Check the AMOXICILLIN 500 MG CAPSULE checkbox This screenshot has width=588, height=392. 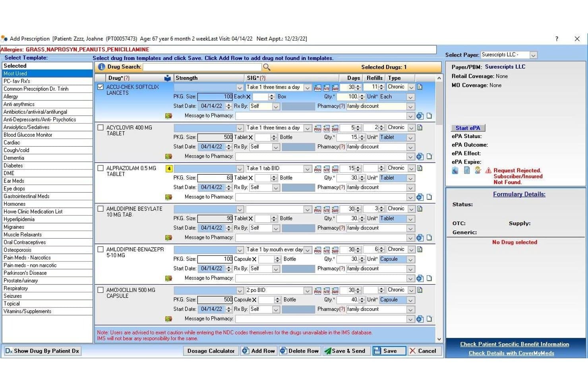point(101,290)
